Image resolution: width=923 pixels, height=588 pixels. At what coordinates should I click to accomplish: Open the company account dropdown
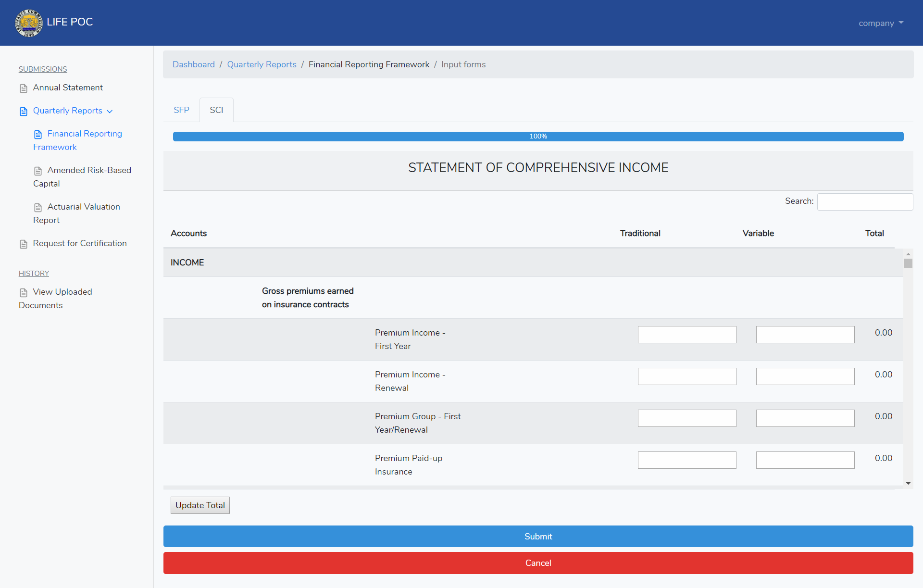coord(881,23)
